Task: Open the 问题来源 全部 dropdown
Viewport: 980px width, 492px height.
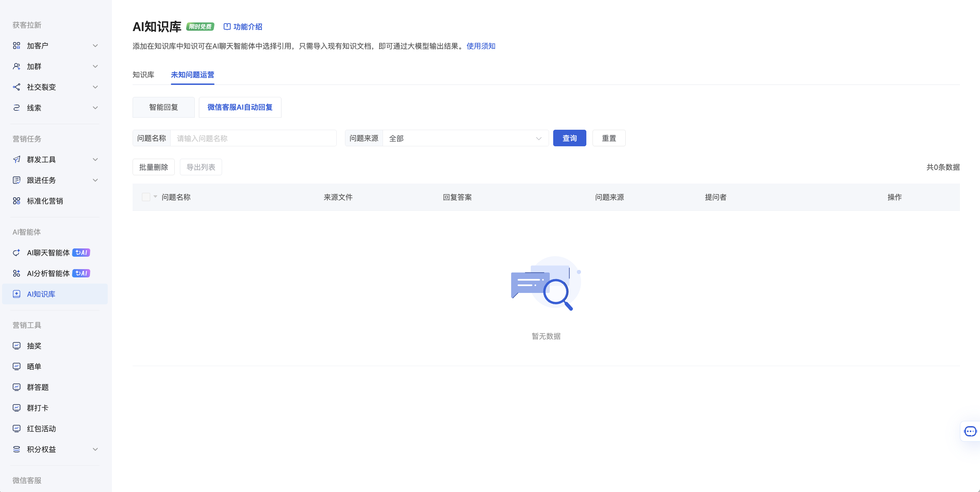Action: [465, 138]
